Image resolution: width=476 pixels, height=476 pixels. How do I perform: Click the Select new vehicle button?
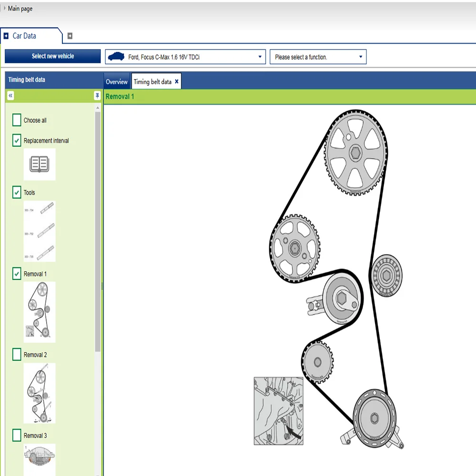(53, 56)
